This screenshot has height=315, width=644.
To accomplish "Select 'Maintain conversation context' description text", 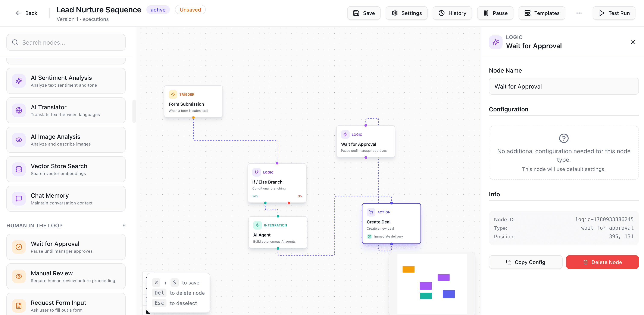I will point(62,203).
